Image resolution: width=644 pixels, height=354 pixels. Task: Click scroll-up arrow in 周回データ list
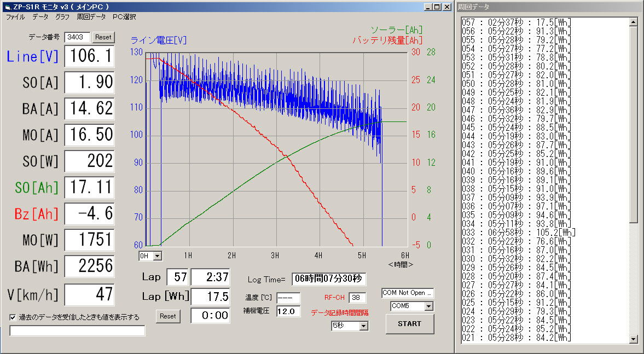633,22
